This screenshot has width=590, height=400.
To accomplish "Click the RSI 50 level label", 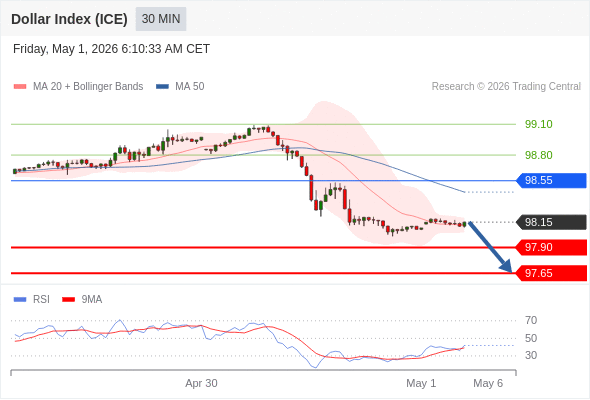I will pos(531,338).
